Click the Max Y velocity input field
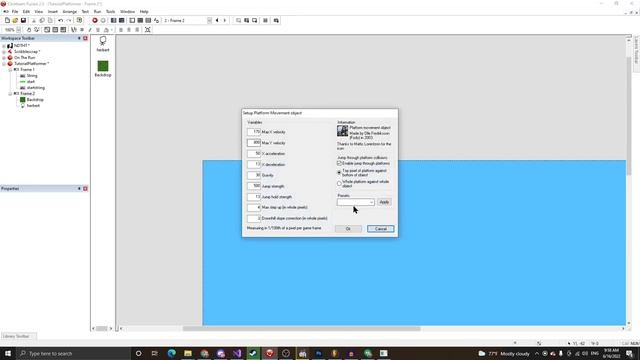640x360 pixels. pos(253,143)
